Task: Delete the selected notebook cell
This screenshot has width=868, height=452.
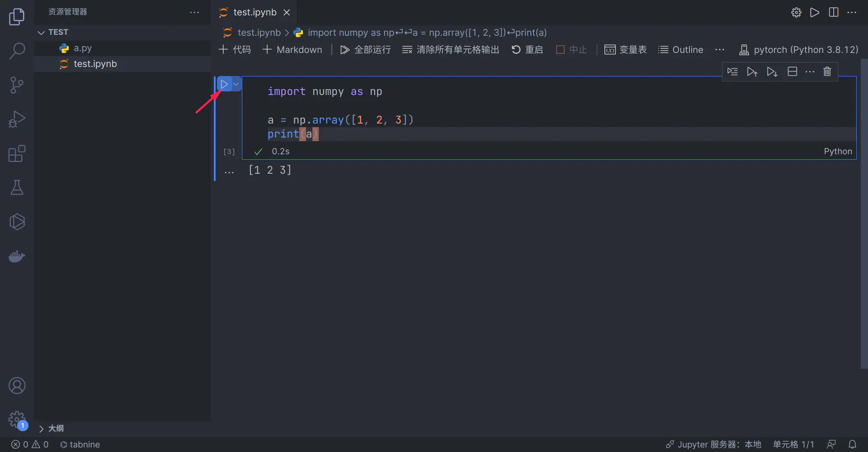Action: coord(827,71)
